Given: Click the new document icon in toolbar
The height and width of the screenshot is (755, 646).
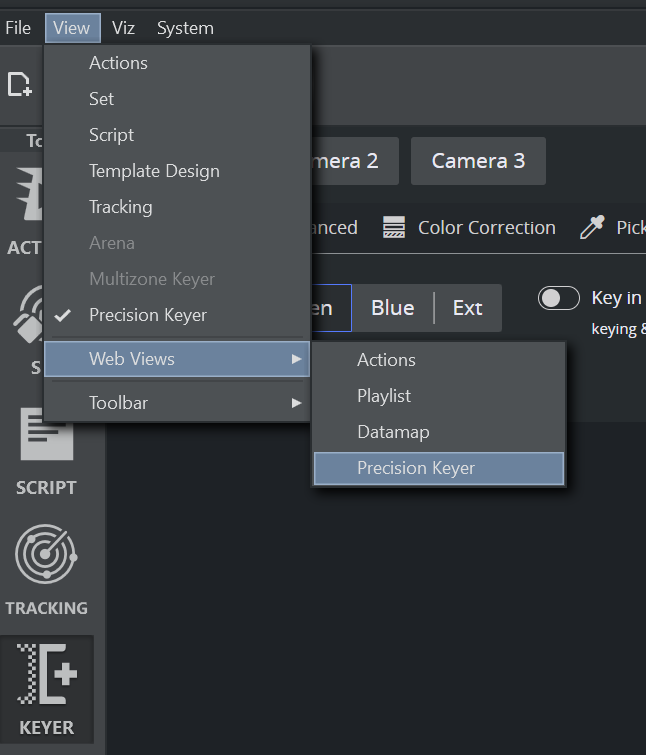Looking at the screenshot, I should [x=19, y=85].
